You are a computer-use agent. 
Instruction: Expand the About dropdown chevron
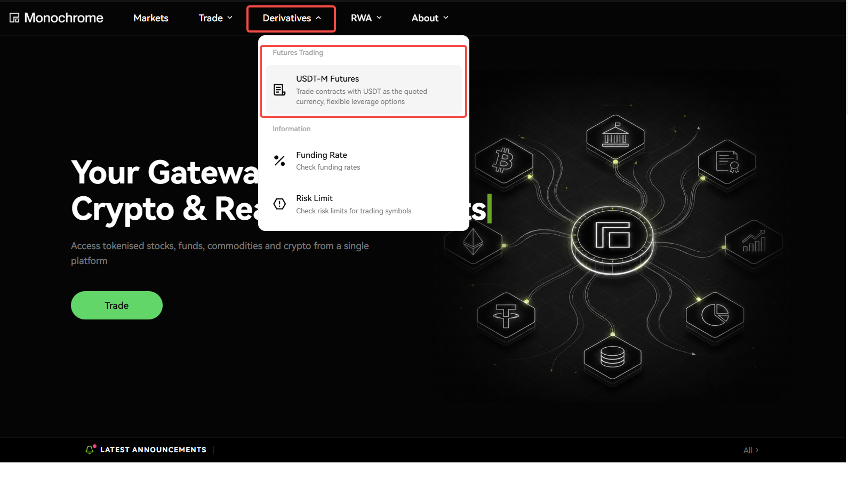[446, 18]
